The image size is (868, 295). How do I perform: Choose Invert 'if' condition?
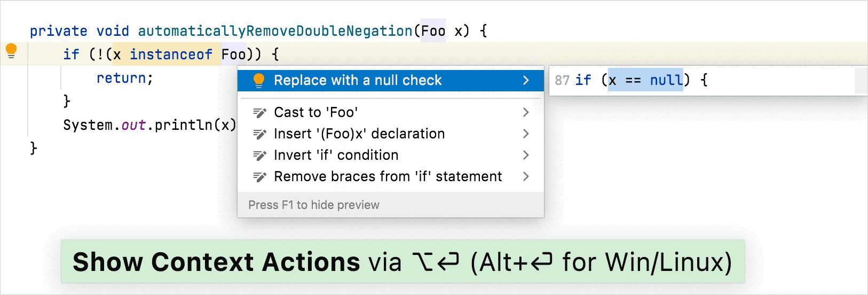(x=391, y=155)
